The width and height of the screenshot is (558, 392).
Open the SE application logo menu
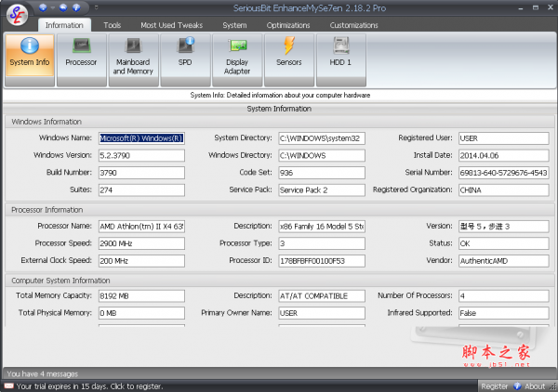point(17,15)
